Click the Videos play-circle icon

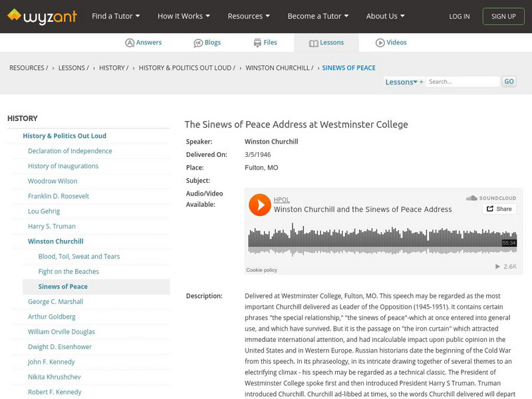click(x=380, y=43)
